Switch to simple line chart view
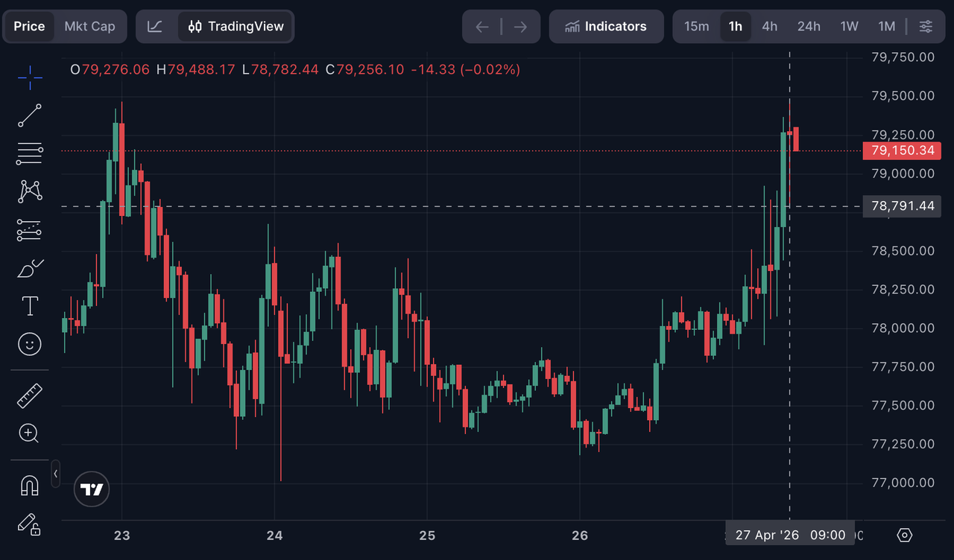954x560 pixels. pos(155,27)
